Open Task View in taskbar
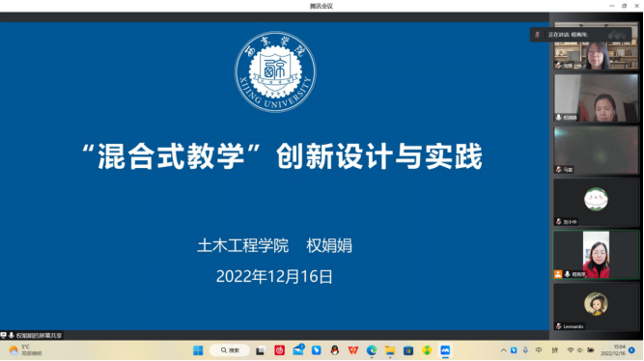This screenshot has height=361, width=644. [261, 350]
